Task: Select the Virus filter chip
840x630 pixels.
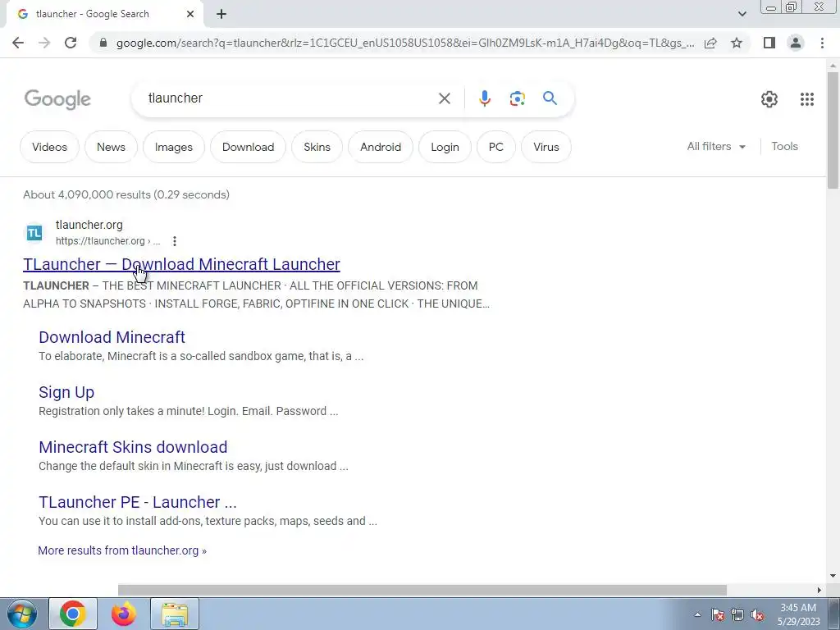Action: 546,147
